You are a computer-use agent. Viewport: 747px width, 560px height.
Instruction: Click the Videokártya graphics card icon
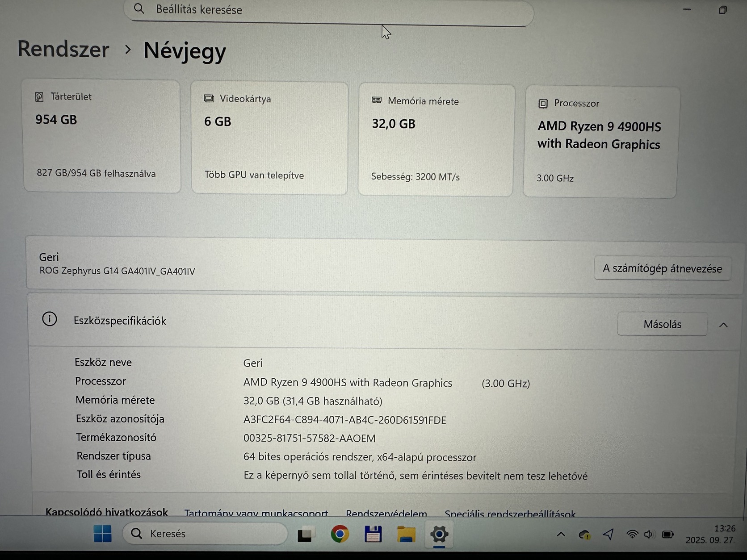pos(209,99)
